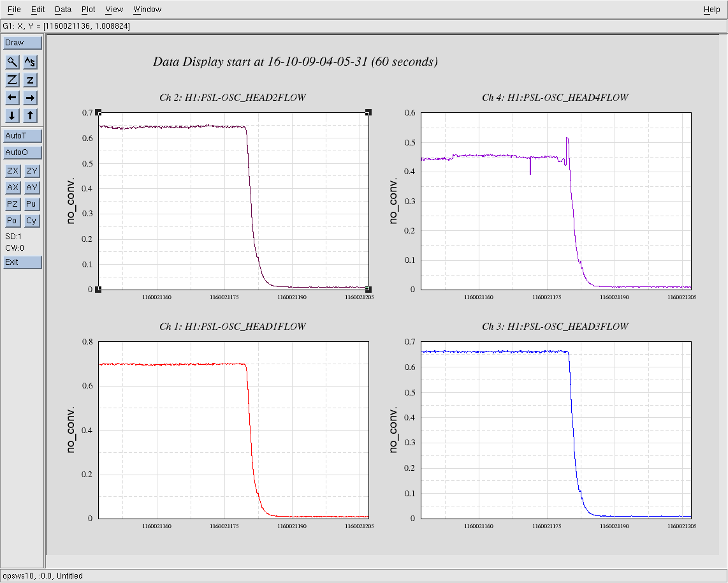Click the 0.8 Y tick of Ch 1 graph
728x583 pixels.
coord(88,342)
